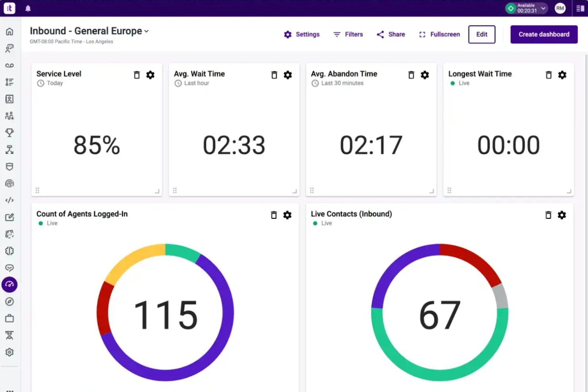Image resolution: width=588 pixels, height=392 pixels.
Task: Click the Edit button
Action: point(482,34)
